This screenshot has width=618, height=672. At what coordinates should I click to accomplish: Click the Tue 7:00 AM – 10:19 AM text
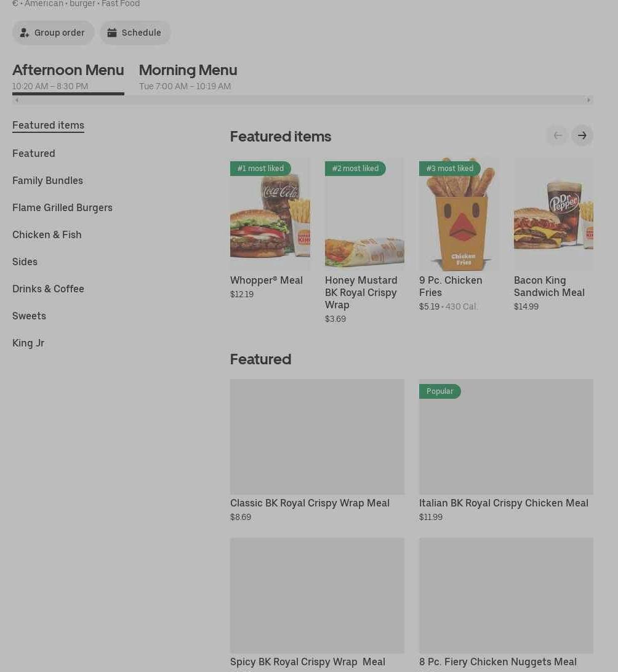(x=185, y=86)
